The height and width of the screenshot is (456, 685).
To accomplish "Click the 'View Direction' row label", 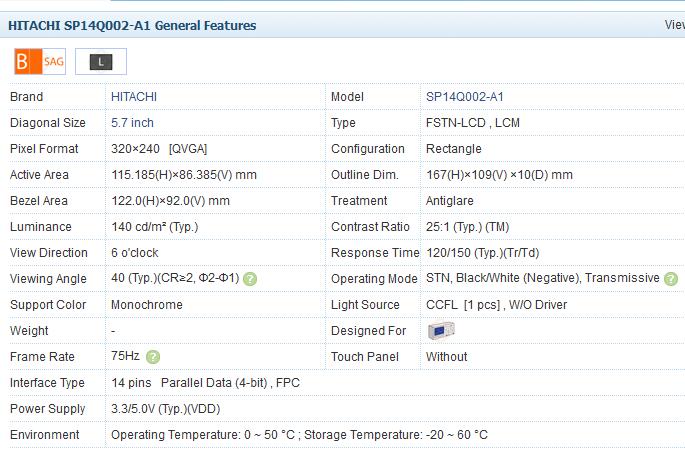I will pyautogui.click(x=48, y=252).
